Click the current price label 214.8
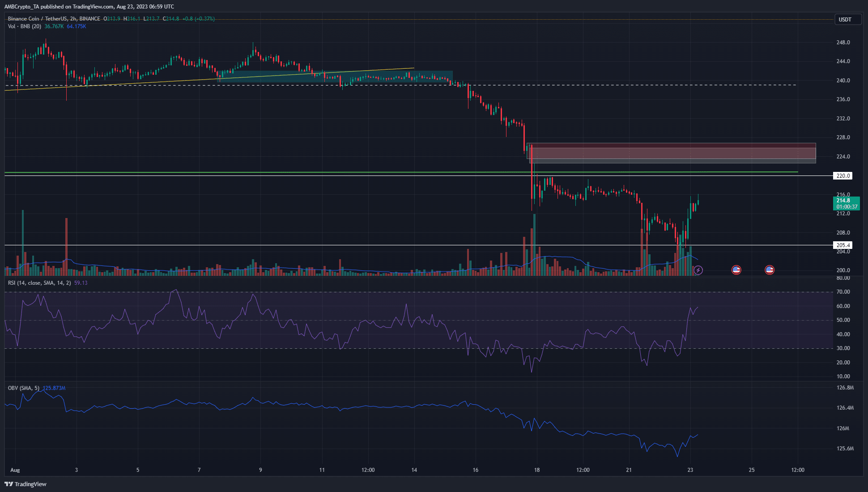This screenshot has width=868, height=492. tap(843, 201)
